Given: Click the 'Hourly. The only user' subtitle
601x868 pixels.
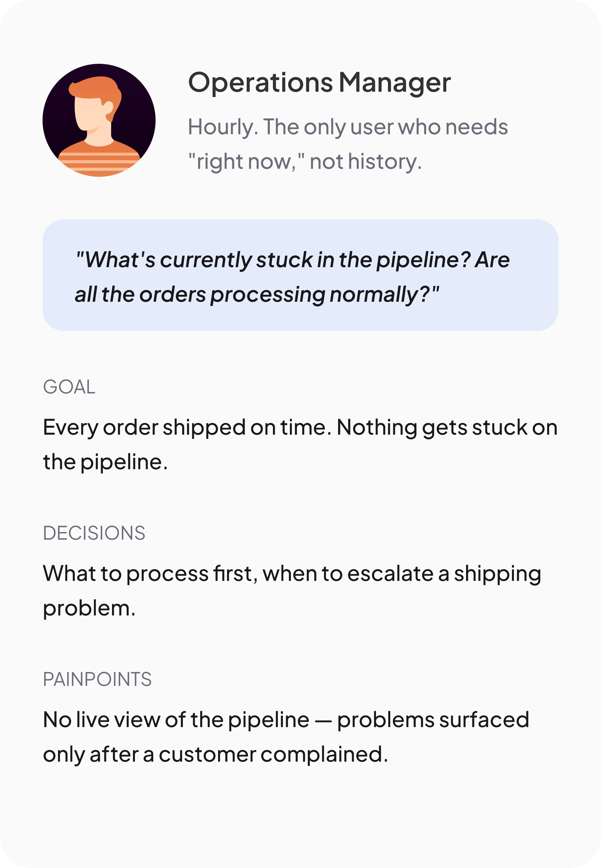Looking at the screenshot, I should pos(348,144).
